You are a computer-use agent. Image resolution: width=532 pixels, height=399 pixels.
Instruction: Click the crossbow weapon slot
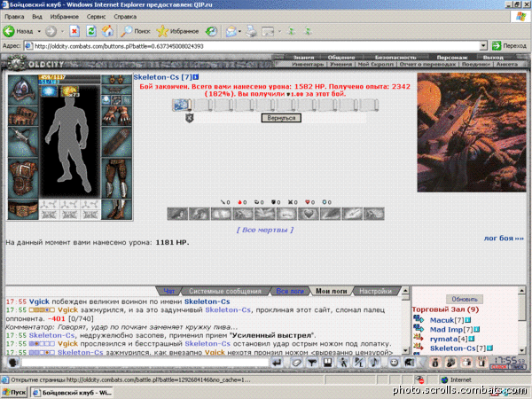[x=23, y=142]
